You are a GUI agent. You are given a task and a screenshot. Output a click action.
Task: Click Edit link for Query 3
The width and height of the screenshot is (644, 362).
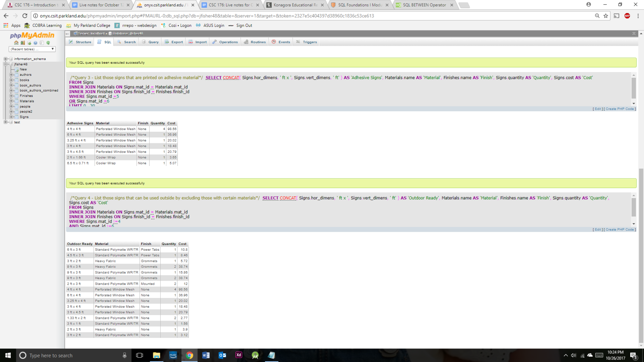[597, 109]
